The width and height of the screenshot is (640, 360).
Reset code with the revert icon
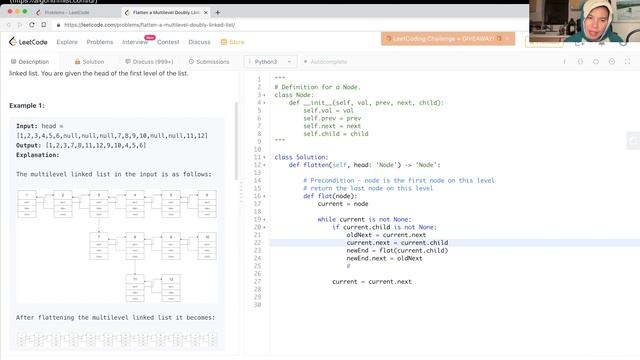[596, 62]
